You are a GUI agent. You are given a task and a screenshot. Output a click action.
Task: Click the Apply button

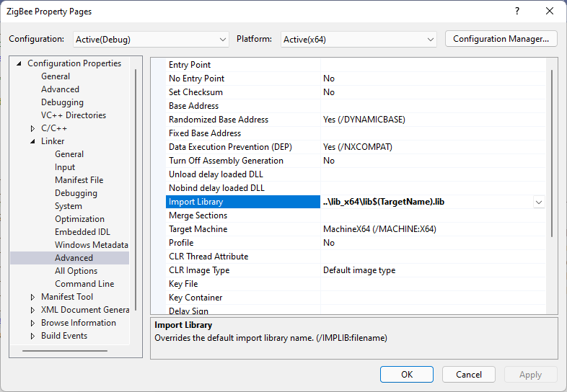(x=530, y=374)
